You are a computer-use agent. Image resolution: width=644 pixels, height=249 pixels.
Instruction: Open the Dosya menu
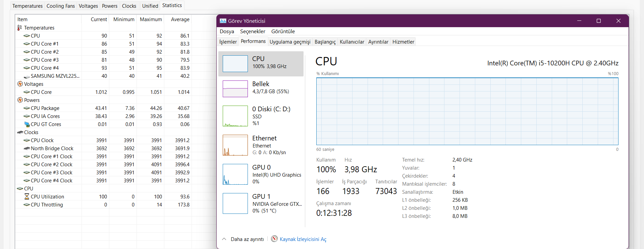[227, 32]
